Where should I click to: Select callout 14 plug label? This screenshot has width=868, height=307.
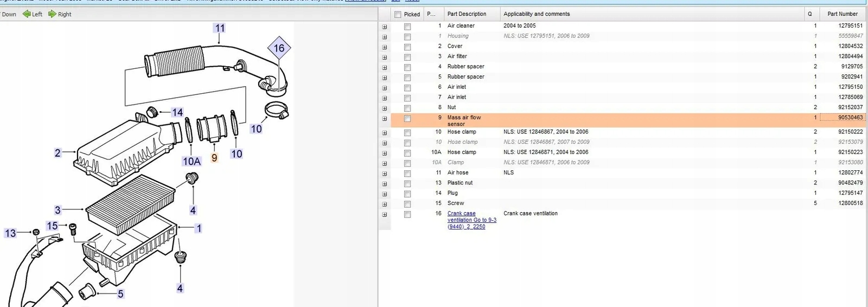coord(177,112)
